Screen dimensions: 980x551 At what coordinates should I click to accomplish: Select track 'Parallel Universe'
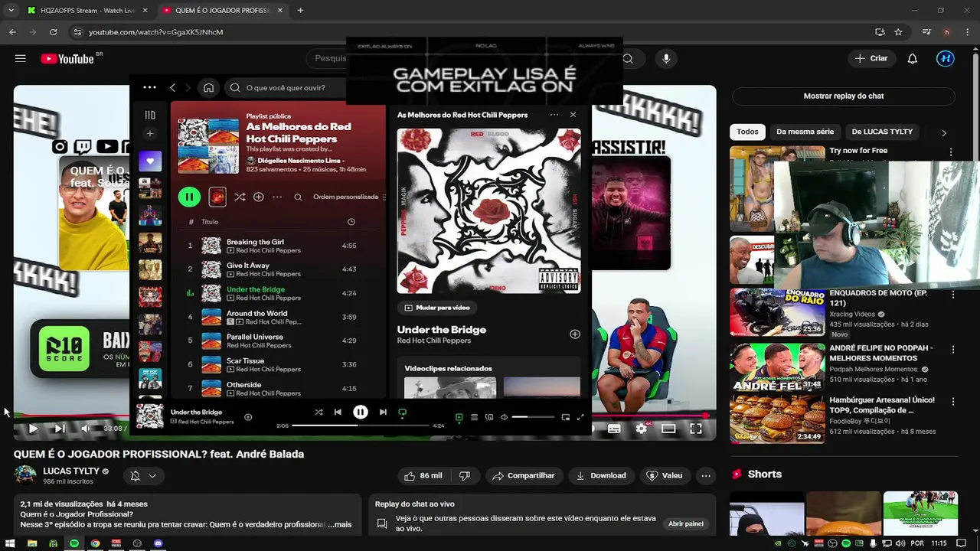click(x=255, y=337)
